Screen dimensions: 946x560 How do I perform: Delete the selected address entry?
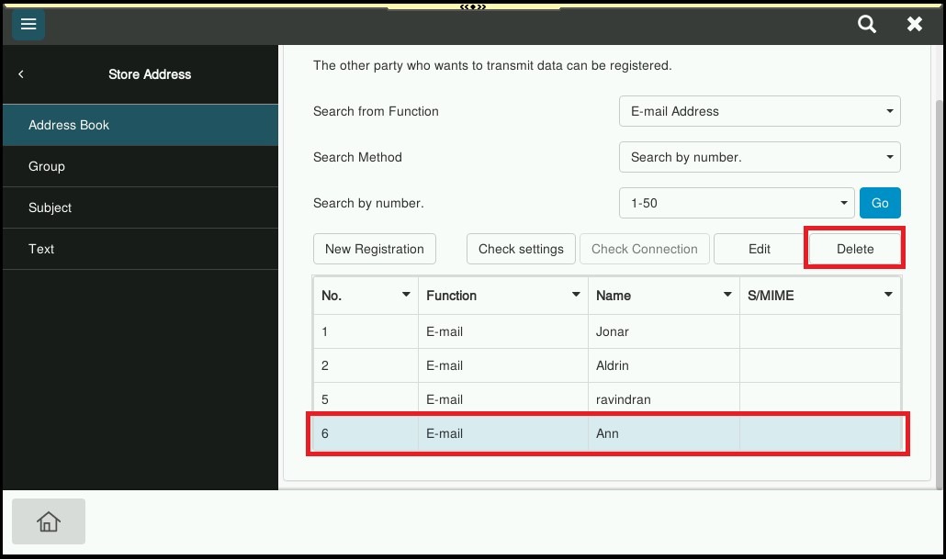click(854, 249)
